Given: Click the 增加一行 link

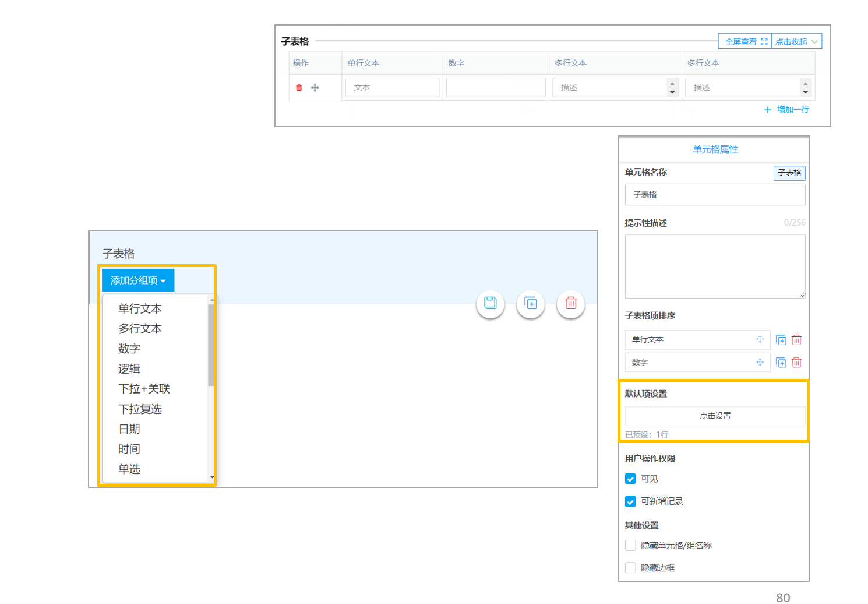Looking at the screenshot, I should pyautogui.click(x=786, y=110).
